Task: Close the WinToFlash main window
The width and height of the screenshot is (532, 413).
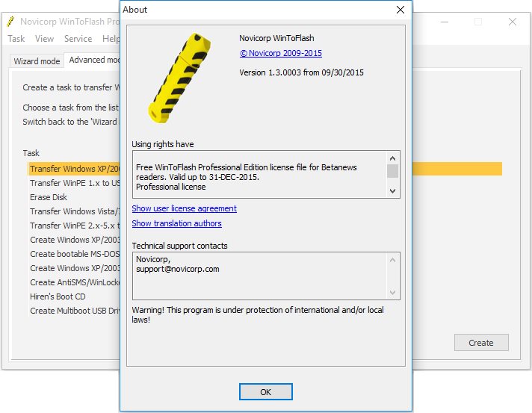Action: (x=513, y=22)
